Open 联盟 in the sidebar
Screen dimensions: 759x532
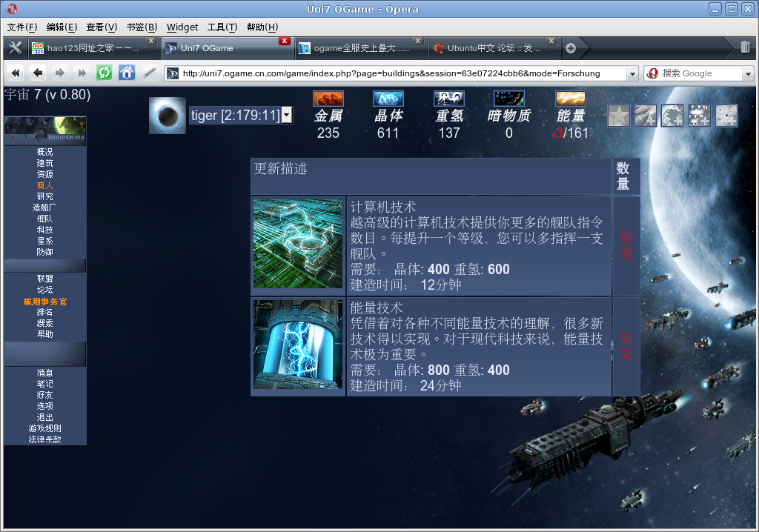45,279
